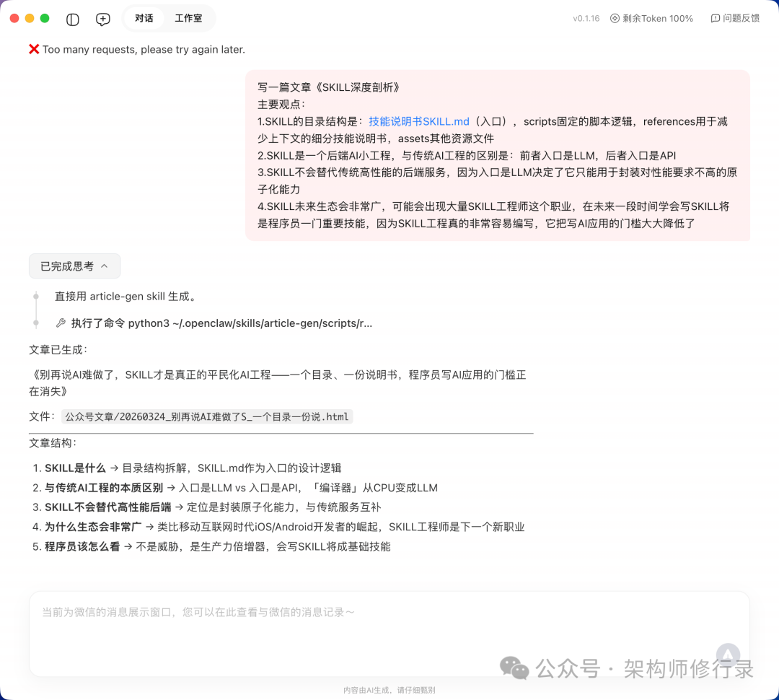Click the green macOS fullscreen window button
The image size is (779, 700).
[45, 18]
